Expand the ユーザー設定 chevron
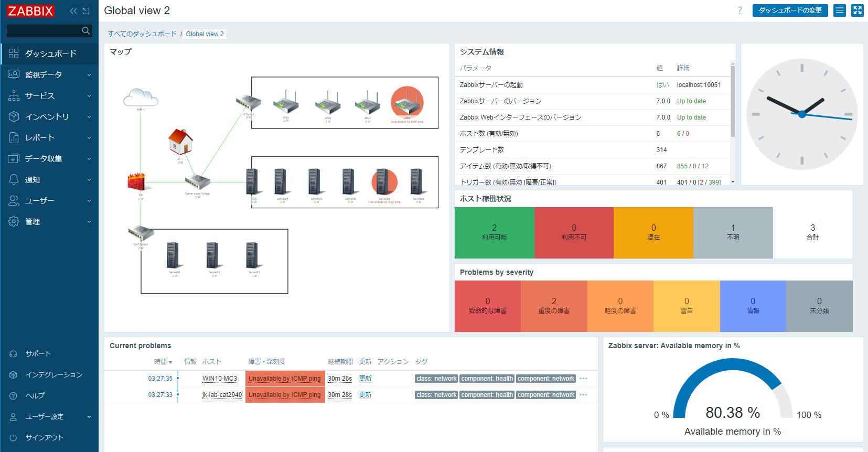Viewport: 868px width, 452px height. 89,417
